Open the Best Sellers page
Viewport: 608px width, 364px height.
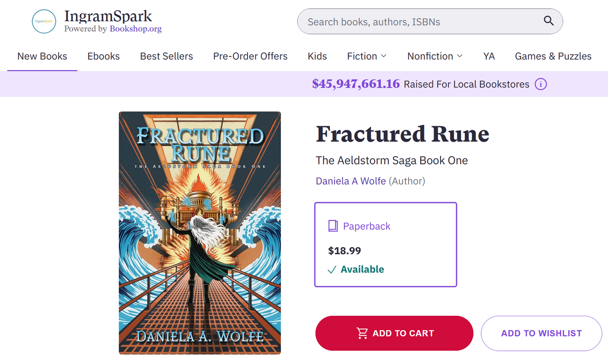pos(166,56)
